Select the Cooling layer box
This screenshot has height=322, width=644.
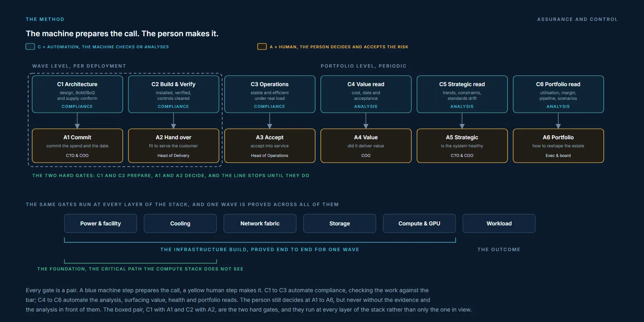pyautogui.click(x=180, y=223)
